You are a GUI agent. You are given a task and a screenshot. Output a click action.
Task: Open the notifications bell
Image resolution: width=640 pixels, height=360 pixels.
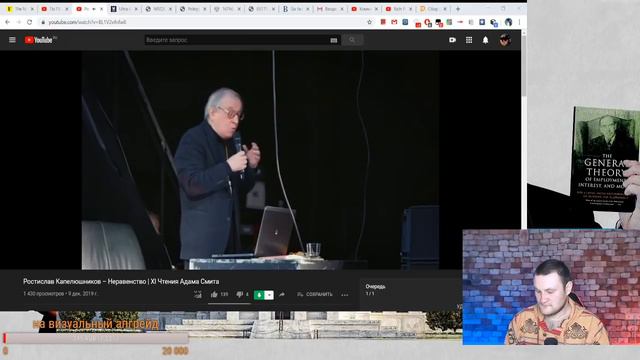point(485,40)
